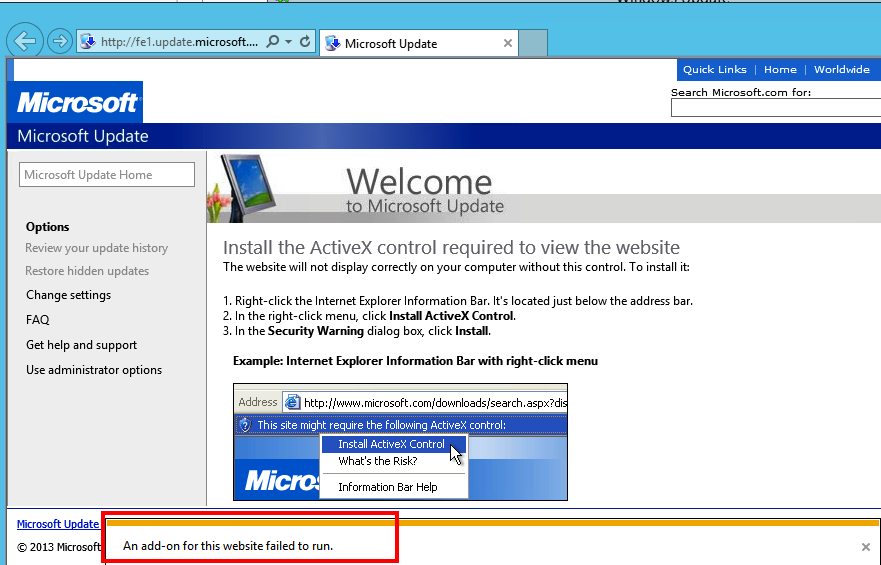Click Microsoft Update Home box
Viewport: 881px width, 565px height.
tap(107, 175)
